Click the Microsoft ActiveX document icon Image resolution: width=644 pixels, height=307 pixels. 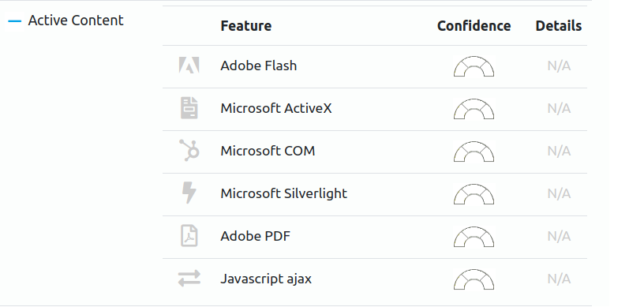pos(189,108)
